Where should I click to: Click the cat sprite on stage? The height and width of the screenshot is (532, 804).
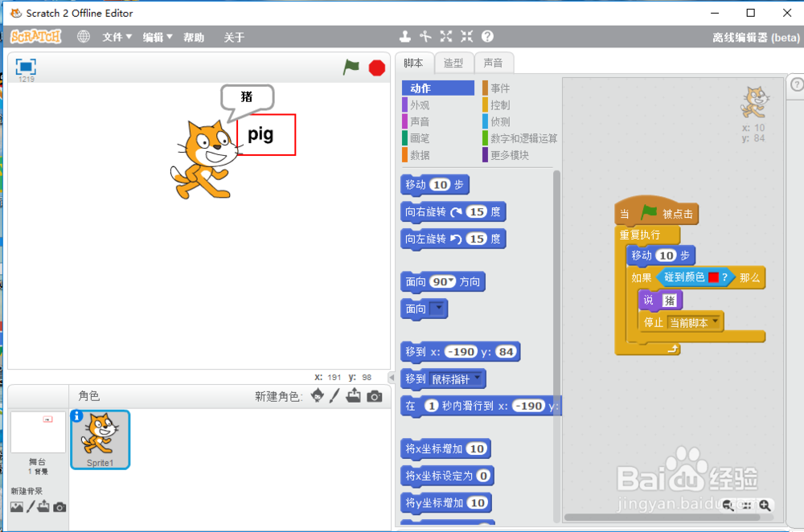pyautogui.click(x=206, y=160)
